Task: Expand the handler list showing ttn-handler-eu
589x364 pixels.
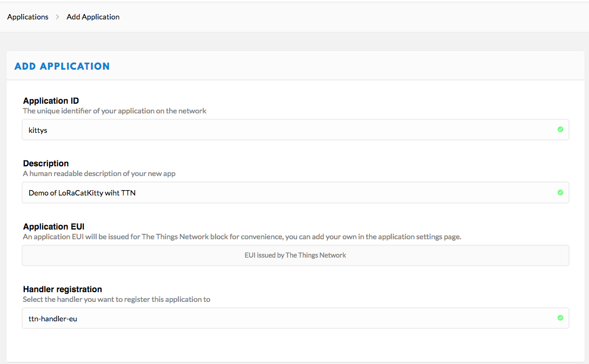Action: click(295, 318)
